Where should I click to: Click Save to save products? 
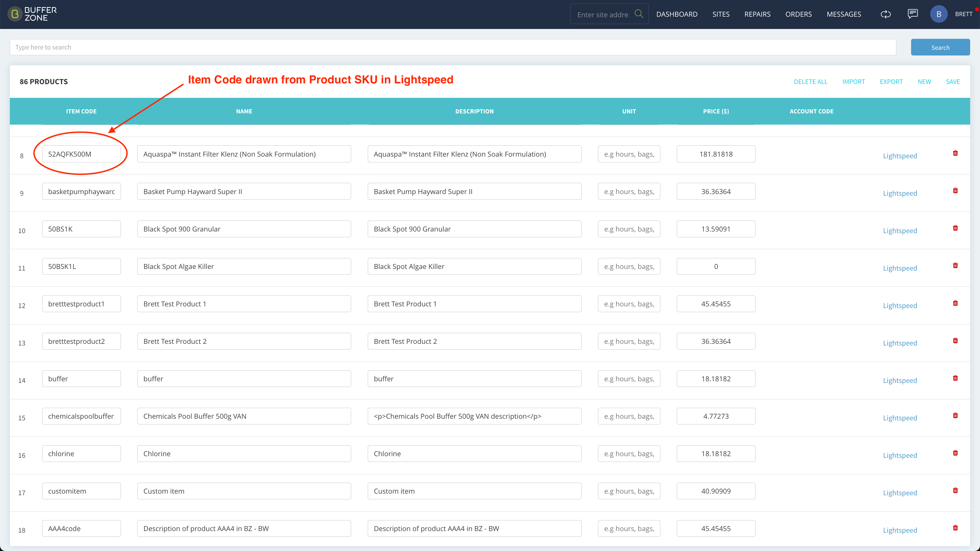(x=953, y=82)
